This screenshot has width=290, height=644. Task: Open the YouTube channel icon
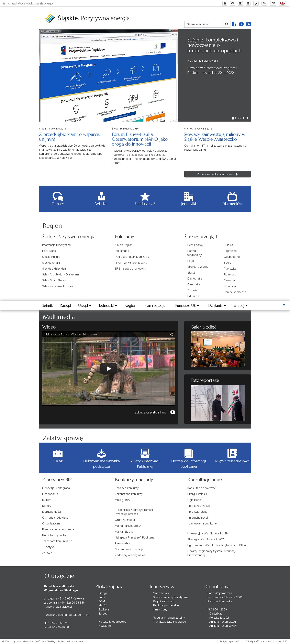(x=241, y=24)
